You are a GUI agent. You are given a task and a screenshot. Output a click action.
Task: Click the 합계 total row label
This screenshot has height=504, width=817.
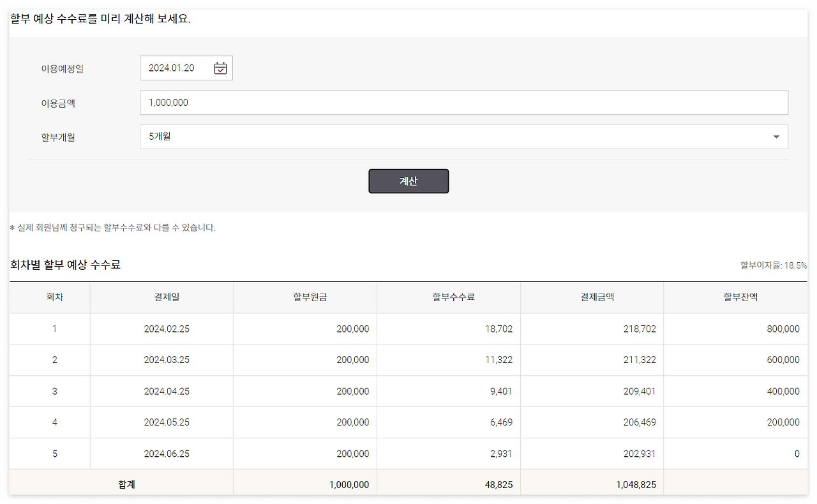click(126, 485)
